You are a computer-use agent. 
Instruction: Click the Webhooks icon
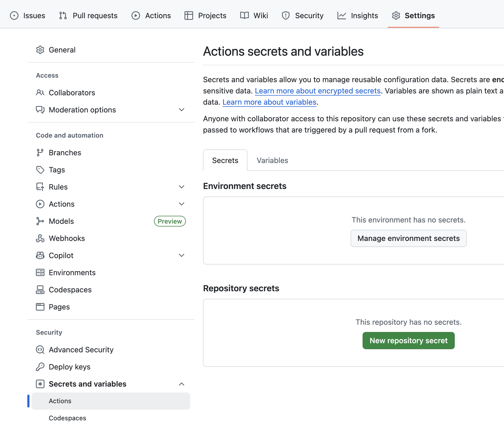pos(40,238)
